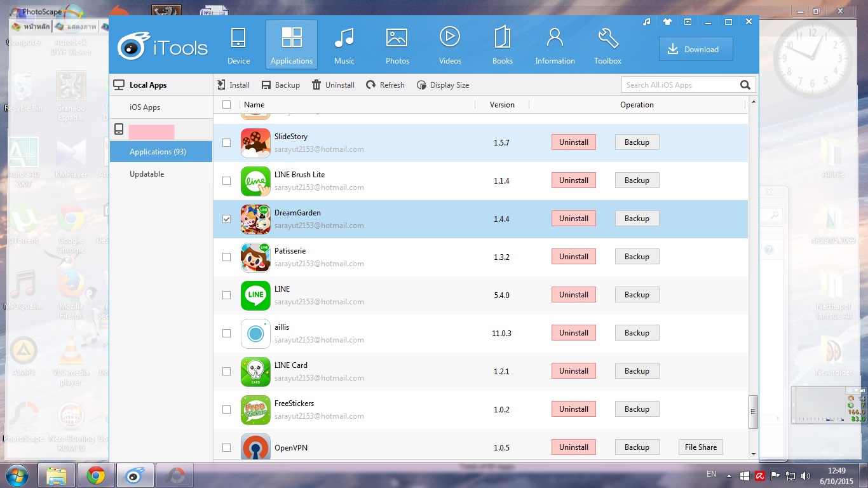Sort by the Version column header
Screen dimensions: 868x488
[502, 105]
